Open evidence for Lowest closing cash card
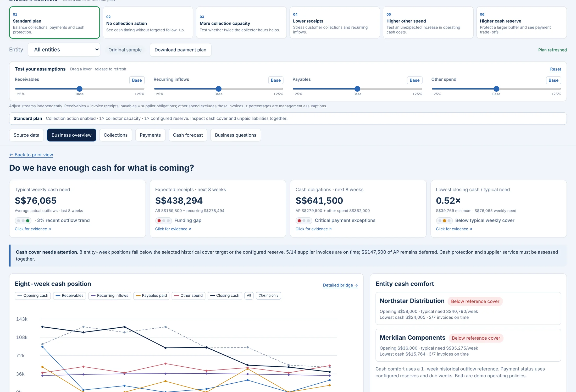This screenshot has width=576, height=392. coord(454,229)
